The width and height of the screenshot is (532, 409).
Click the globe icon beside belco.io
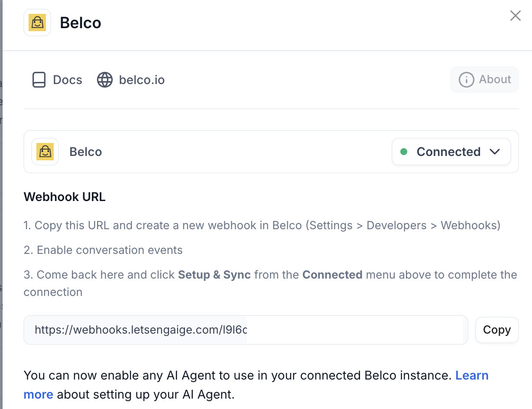tap(105, 80)
